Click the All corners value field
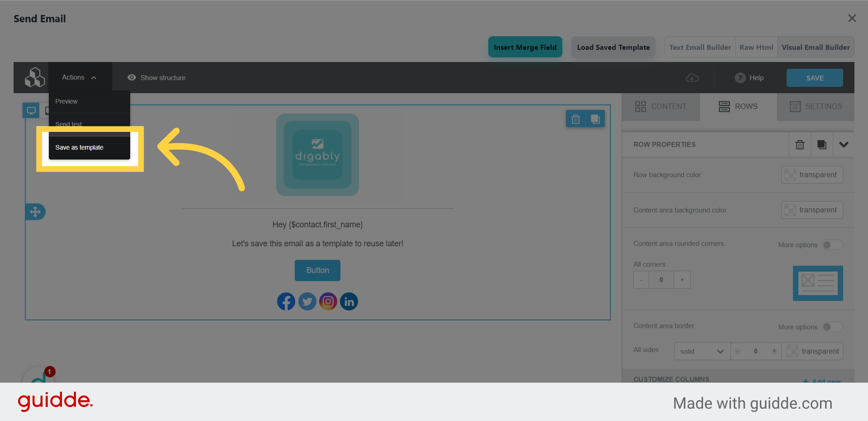Screen dimensions: 868x421 [661, 280]
